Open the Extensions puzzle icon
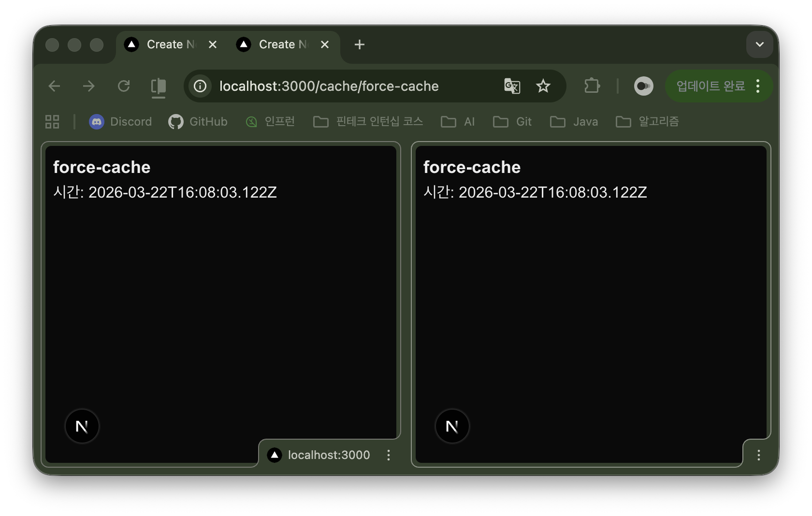The width and height of the screenshot is (812, 516). 592,86
